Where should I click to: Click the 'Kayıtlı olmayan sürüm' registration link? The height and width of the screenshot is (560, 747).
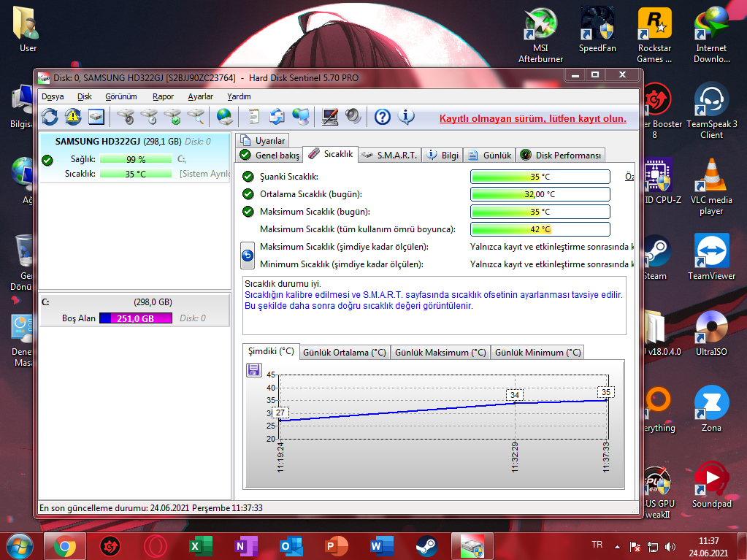(532, 118)
